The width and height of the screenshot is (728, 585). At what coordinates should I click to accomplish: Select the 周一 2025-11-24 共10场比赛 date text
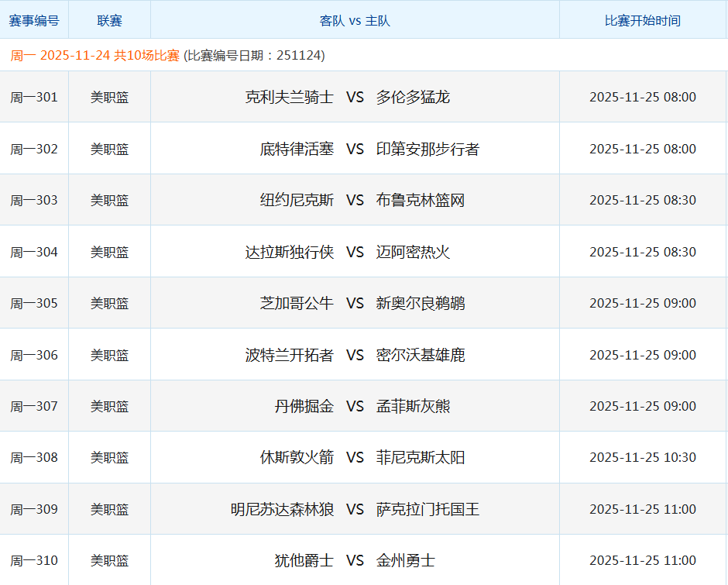pyautogui.click(x=95, y=56)
